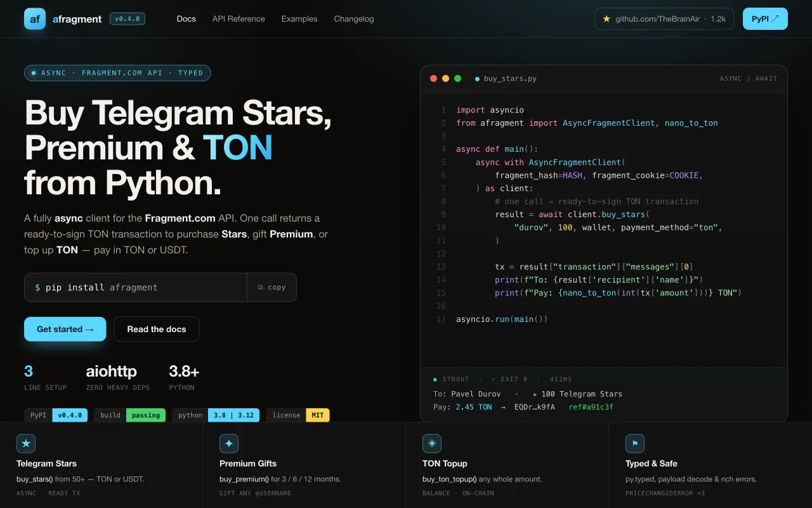812x508 pixels.
Task: Click the Telegram Stars star icon
Action: pyautogui.click(x=26, y=443)
